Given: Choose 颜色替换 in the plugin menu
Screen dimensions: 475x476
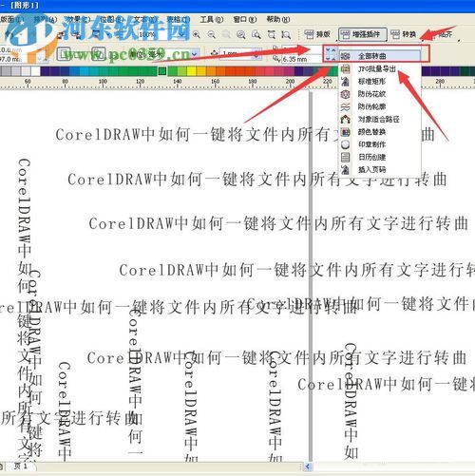Looking at the screenshot, I should click(x=380, y=132).
